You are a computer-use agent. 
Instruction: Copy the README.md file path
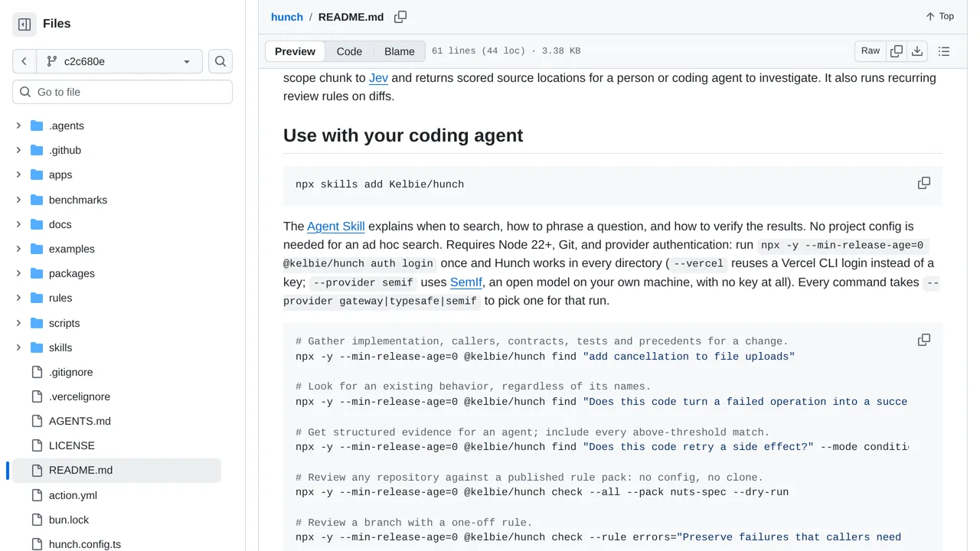pyautogui.click(x=400, y=17)
